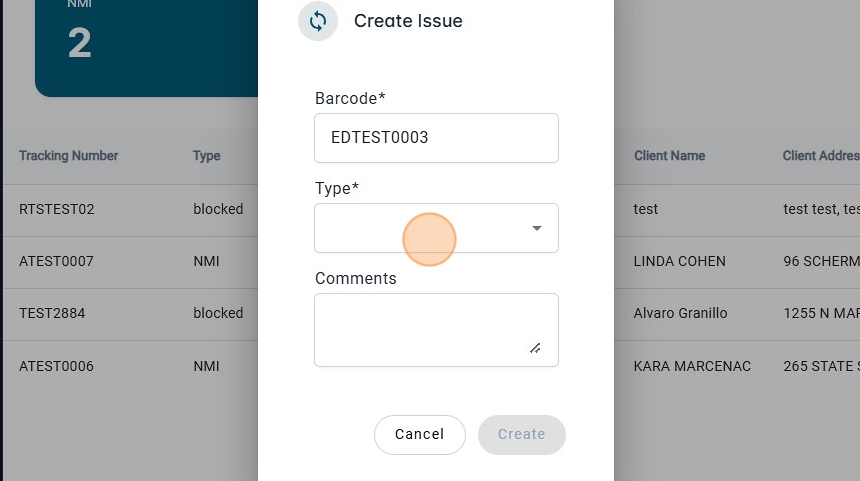
Task: Click the Type column header
Action: coord(207,156)
